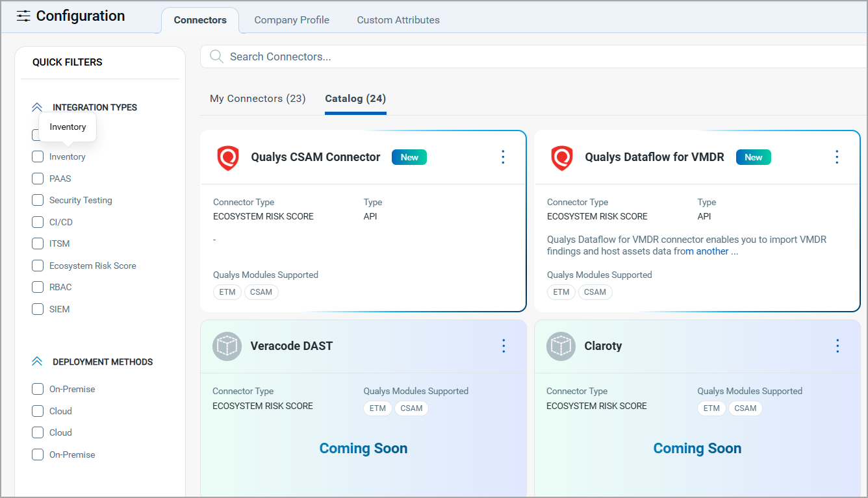Screen dimensions: 868x498
Task: Tick the Ecosystem Risk Score checkbox
Action: pyautogui.click(x=38, y=266)
